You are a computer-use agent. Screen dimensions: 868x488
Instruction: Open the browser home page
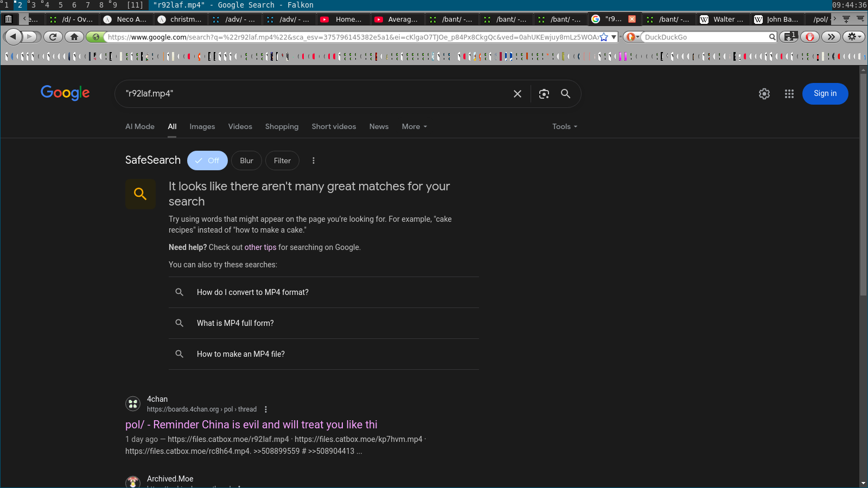(x=74, y=37)
